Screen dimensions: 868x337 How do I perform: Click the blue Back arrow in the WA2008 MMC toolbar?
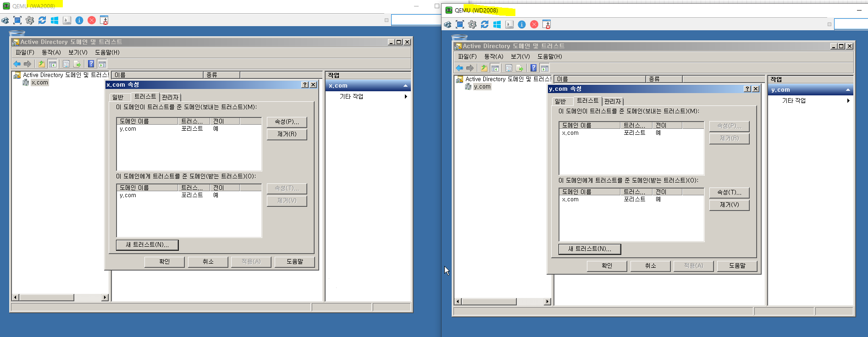[17, 64]
